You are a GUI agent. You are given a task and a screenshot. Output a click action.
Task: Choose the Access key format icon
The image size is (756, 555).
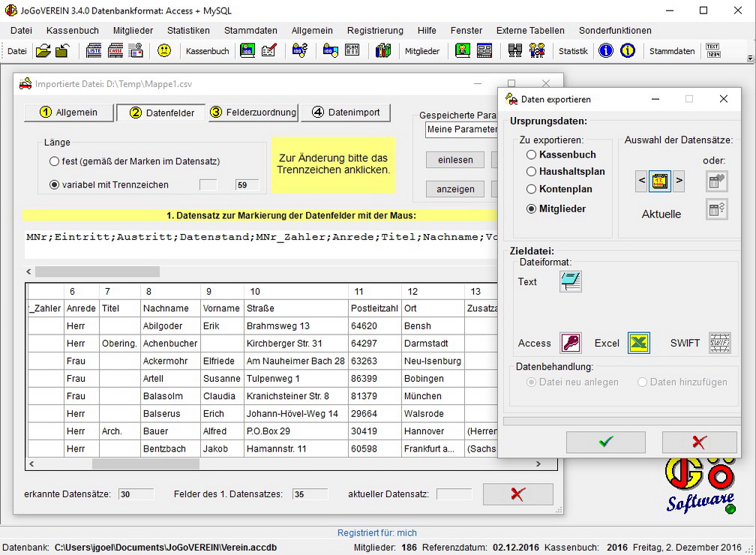(571, 343)
